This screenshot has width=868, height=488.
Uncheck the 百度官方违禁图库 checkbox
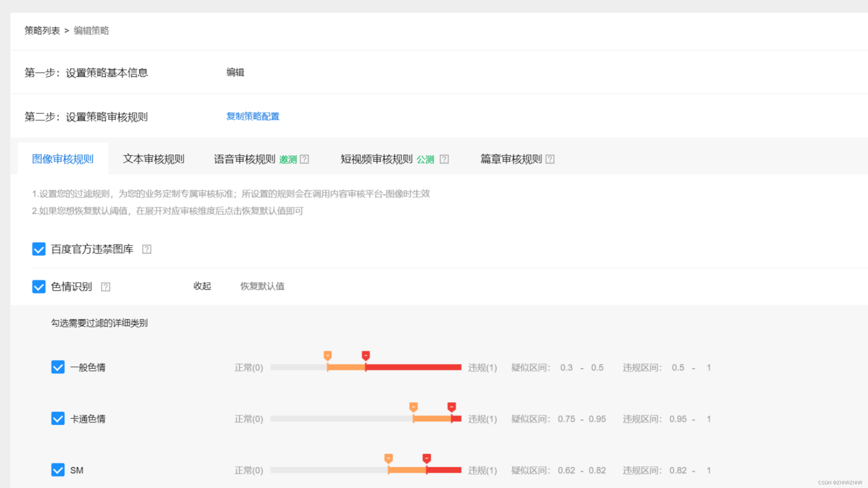click(x=39, y=249)
